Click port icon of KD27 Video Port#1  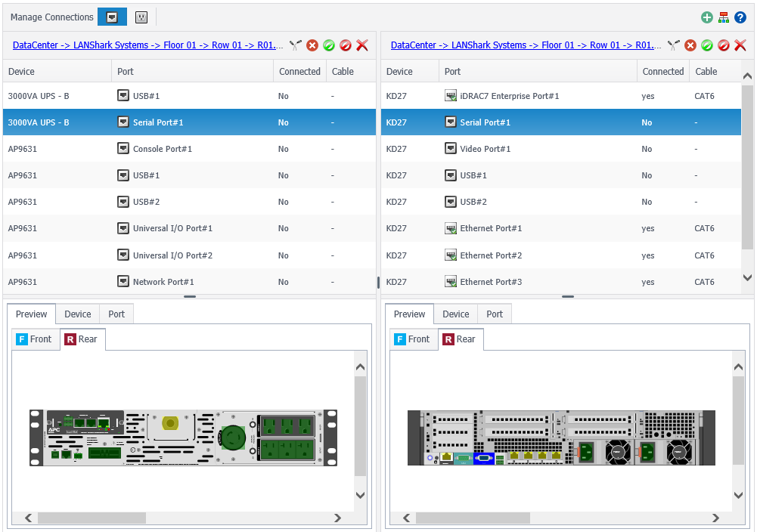pyautogui.click(x=451, y=149)
